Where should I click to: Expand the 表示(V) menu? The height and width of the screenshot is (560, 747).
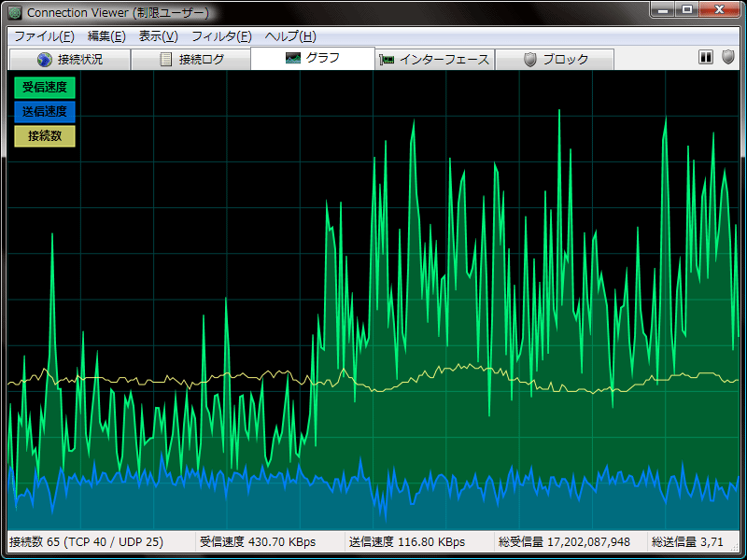point(158,36)
